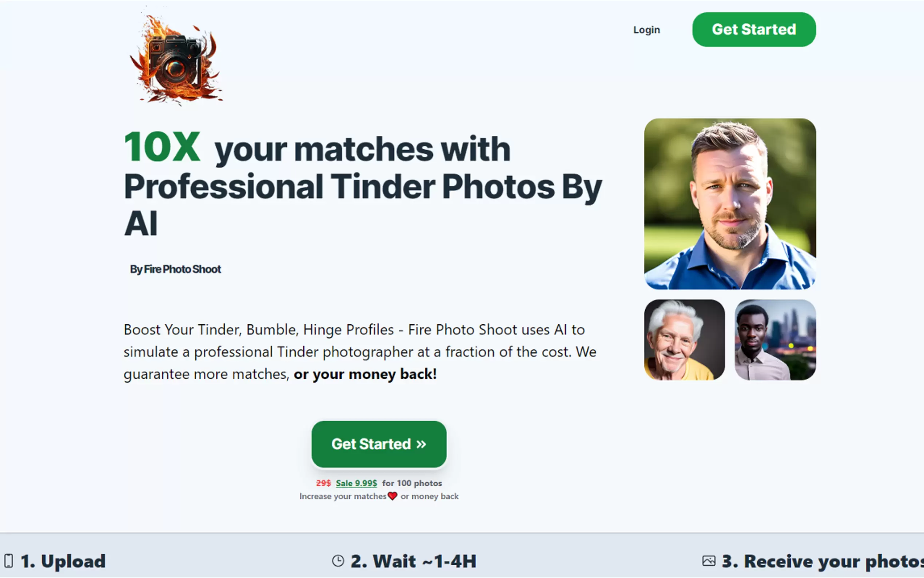Click the red heart emoji icon
924x578 pixels.
pos(393,496)
